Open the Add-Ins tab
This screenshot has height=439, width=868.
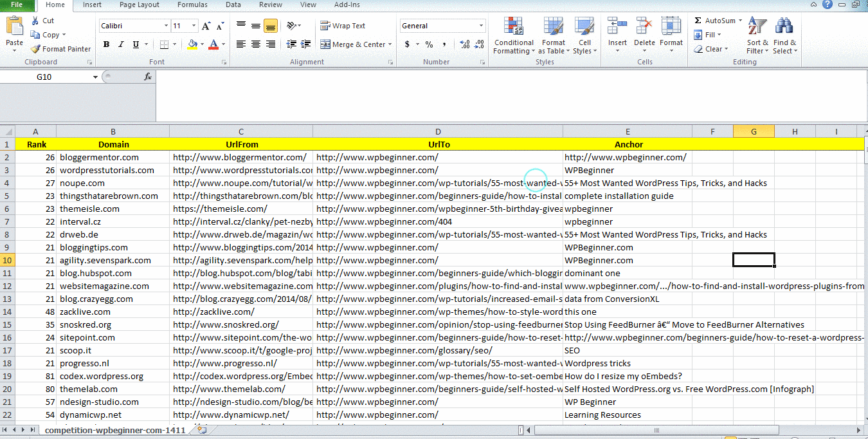(x=347, y=5)
